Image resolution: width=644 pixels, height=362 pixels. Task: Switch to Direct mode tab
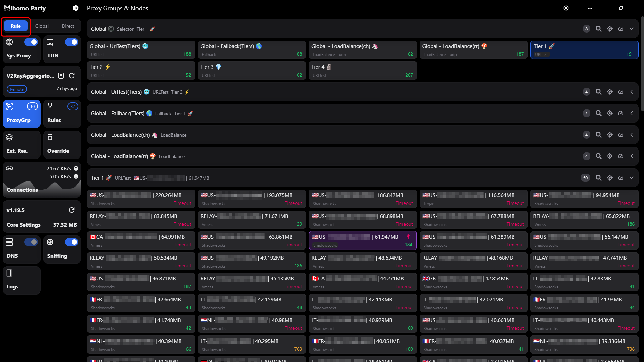[x=68, y=26]
